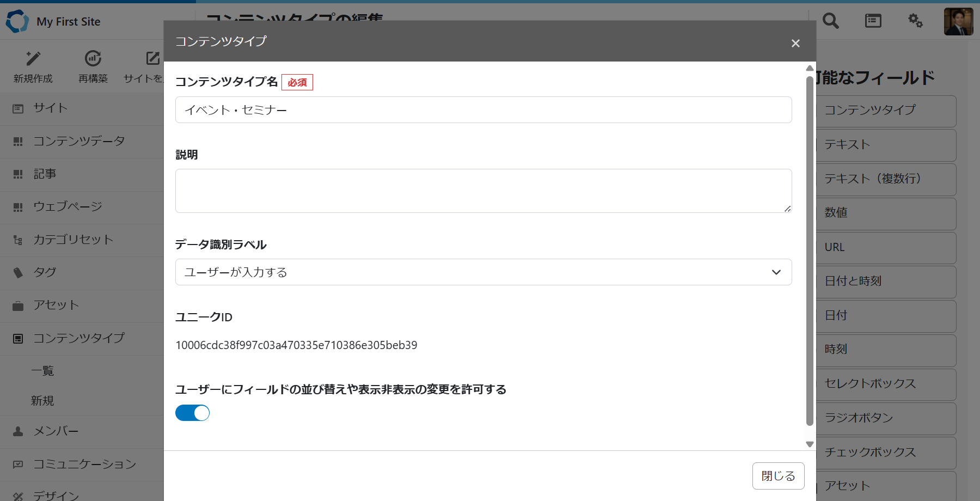Open サイト from the sidebar
Viewport: 980px width, 501px height.
coord(50,108)
